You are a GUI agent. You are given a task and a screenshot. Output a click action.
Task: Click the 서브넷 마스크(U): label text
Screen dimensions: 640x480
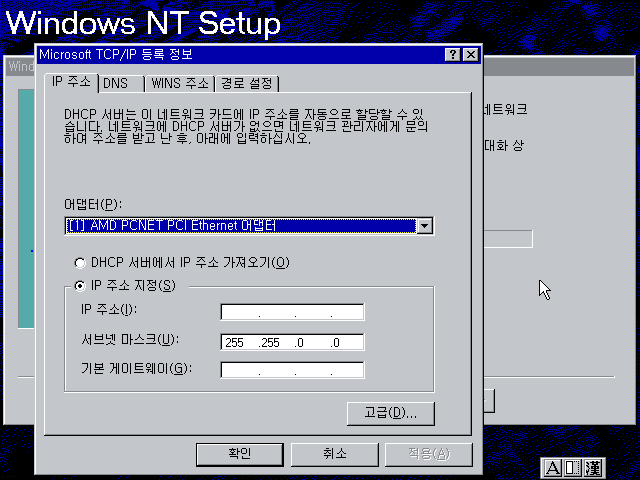130,340
